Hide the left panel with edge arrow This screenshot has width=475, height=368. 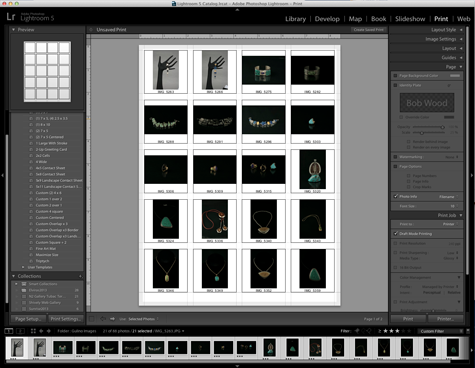3,175
